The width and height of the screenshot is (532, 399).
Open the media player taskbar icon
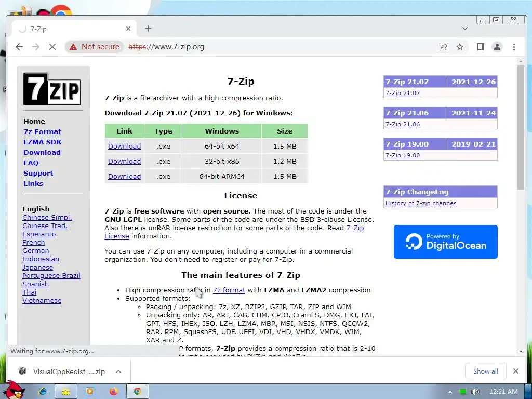[90, 392]
